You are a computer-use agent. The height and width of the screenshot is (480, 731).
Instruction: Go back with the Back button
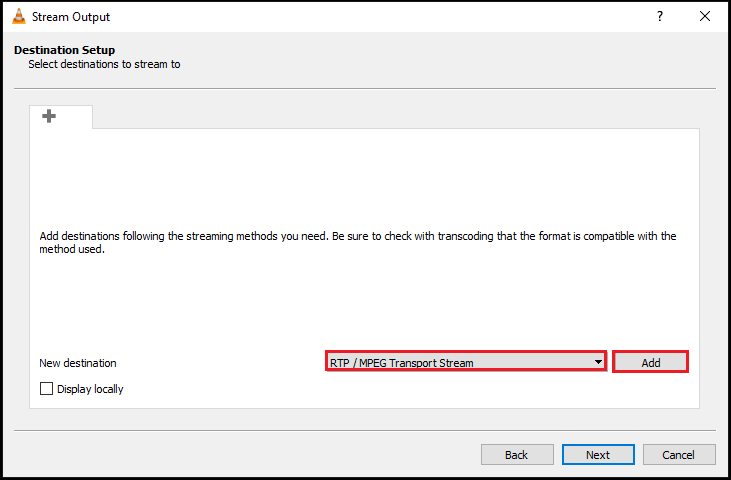click(x=517, y=455)
